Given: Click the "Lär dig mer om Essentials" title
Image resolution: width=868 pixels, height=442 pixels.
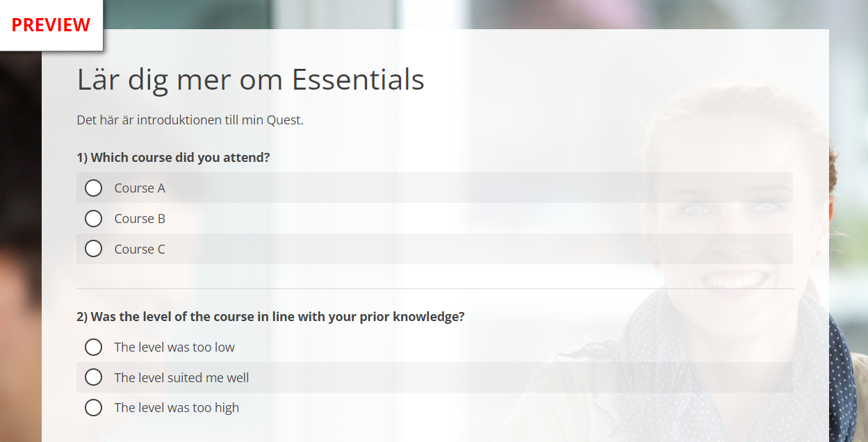Looking at the screenshot, I should tap(251, 80).
